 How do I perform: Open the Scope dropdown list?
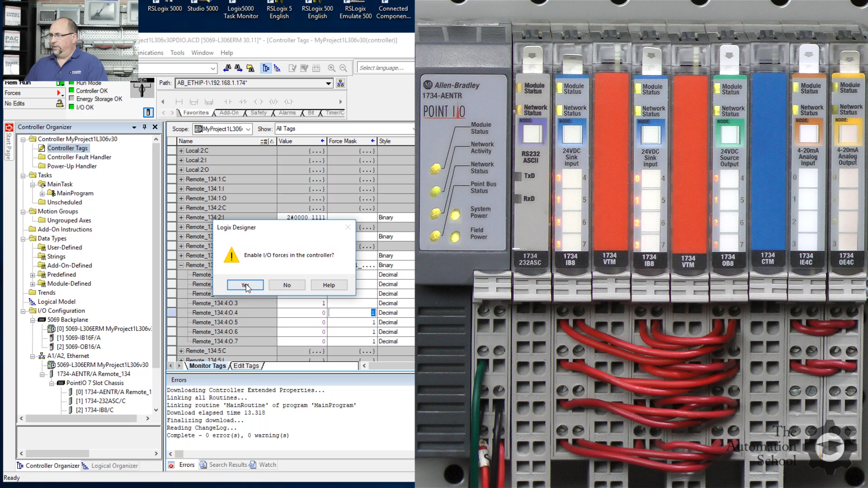pyautogui.click(x=248, y=129)
